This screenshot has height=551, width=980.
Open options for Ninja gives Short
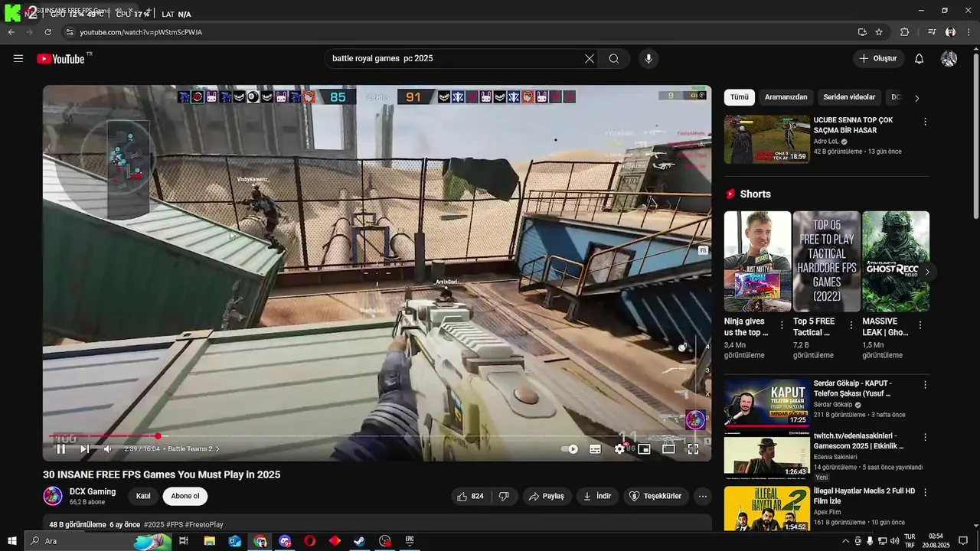[x=782, y=325]
